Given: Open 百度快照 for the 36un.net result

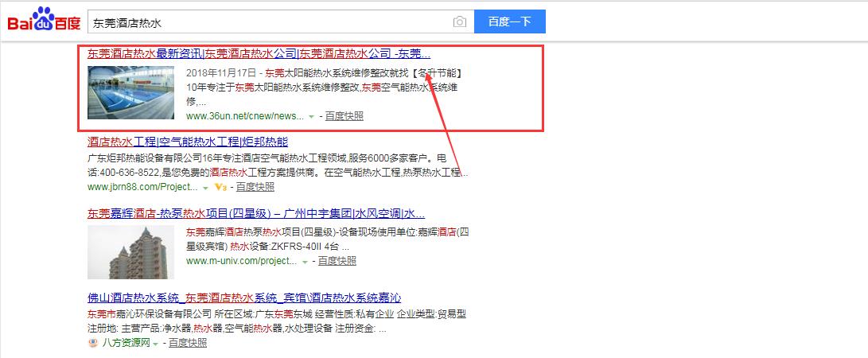Looking at the screenshot, I should (x=344, y=115).
